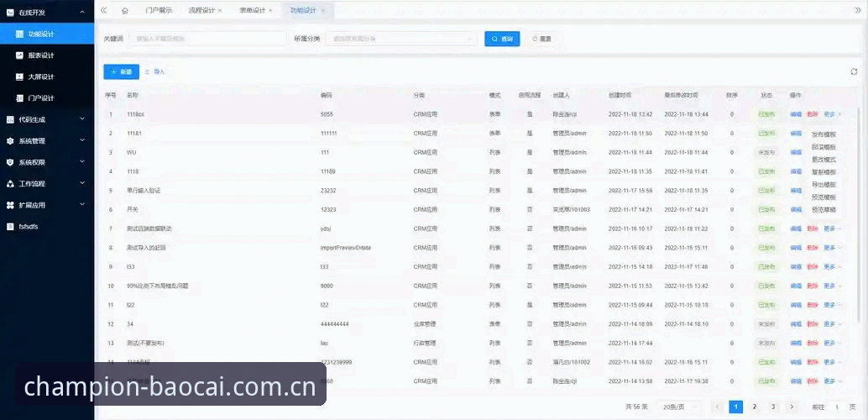Collapse the sidebar with the double-left arrow
Screen dimensions: 868x420
coord(103,10)
